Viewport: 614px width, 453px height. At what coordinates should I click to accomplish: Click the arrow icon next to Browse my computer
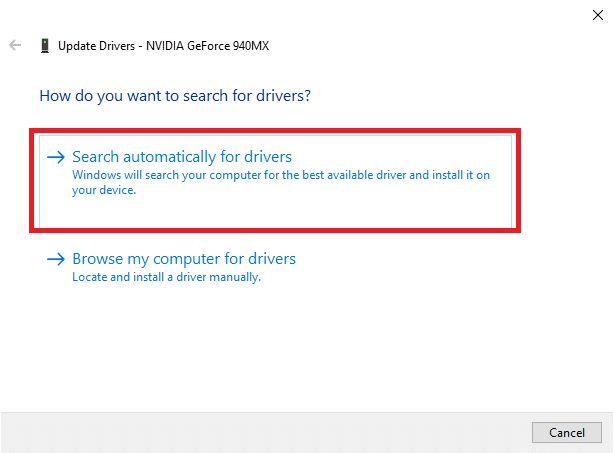pyautogui.click(x=56, y=259)
